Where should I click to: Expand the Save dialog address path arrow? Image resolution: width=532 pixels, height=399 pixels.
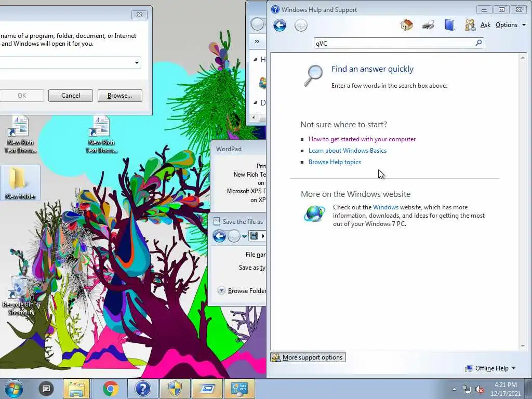(x=263, y=236)
